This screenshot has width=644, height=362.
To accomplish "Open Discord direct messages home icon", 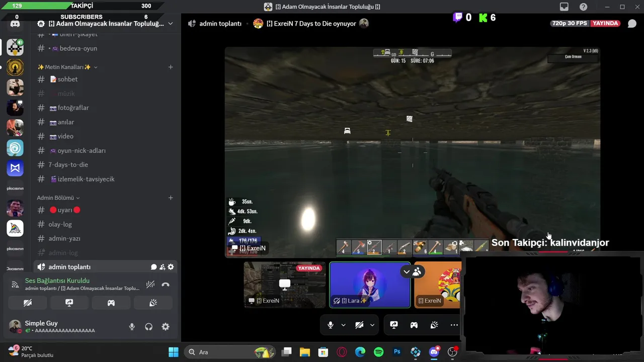I will (x=15, y=24).
